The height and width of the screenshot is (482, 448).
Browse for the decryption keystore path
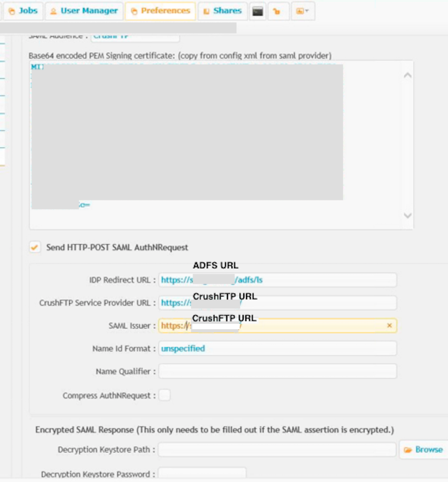pos(424,450)
